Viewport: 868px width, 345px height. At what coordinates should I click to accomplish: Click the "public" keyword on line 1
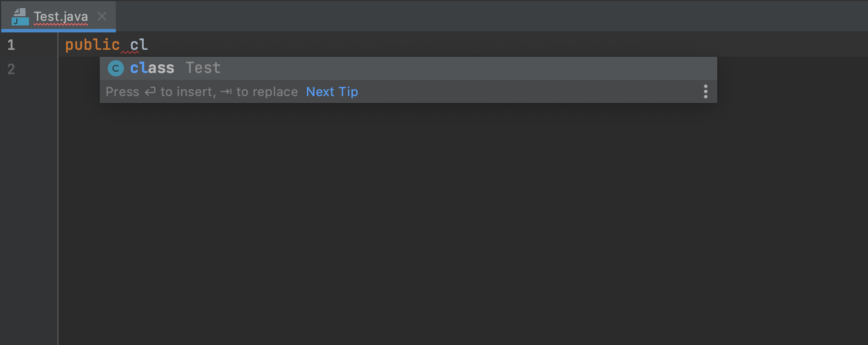(x=92, y=45)
